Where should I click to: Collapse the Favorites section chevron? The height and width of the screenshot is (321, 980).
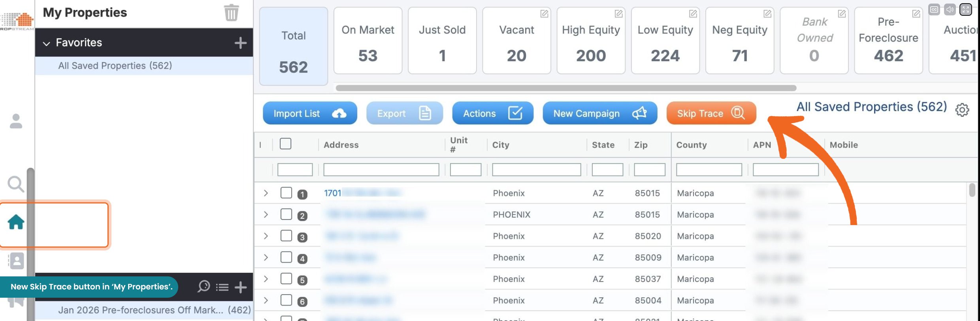[x=47, y=43]
